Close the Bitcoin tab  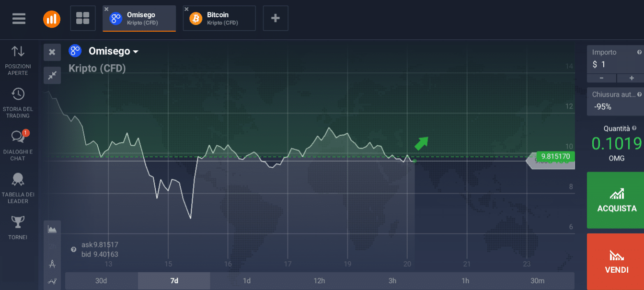point(187,9)
